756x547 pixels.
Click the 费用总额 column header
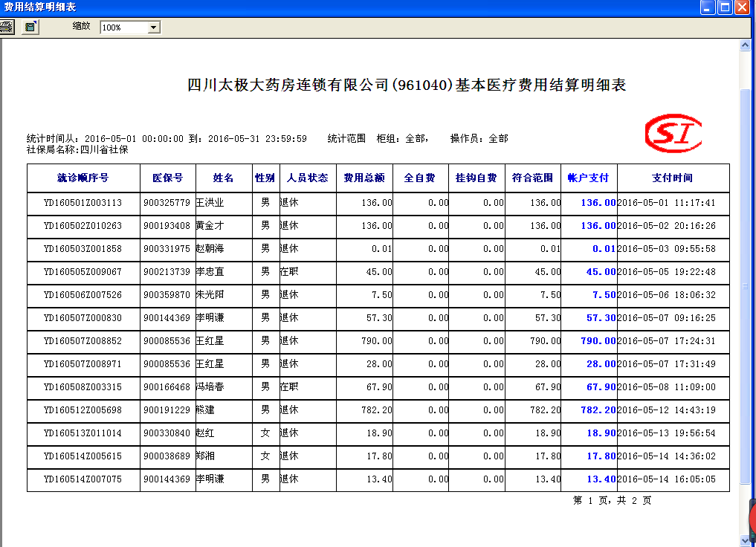pos(364,178)
